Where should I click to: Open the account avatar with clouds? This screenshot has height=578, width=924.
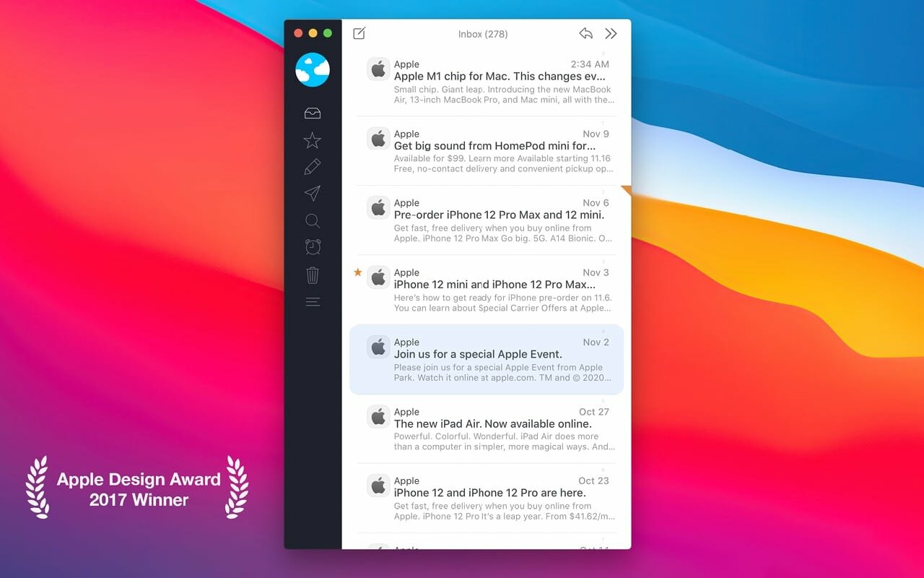pyautogui.click(x=313, y=70)
